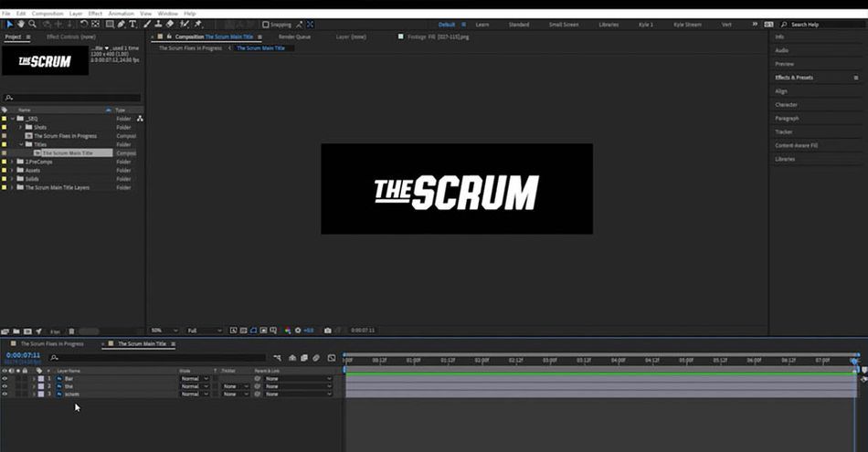Click the label color swatch of Bar layer

(x=41, y=379)
